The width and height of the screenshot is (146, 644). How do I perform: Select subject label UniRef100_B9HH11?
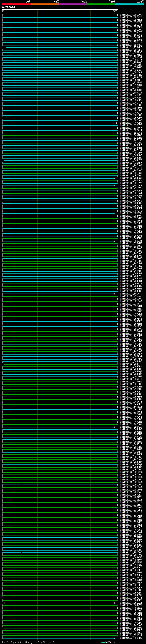131,42
